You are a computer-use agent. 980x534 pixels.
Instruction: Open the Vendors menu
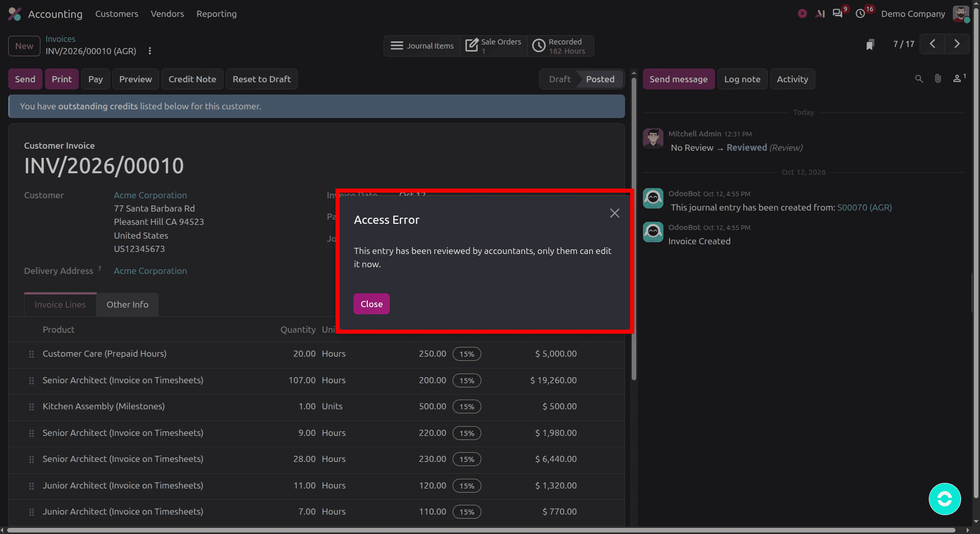167,14
